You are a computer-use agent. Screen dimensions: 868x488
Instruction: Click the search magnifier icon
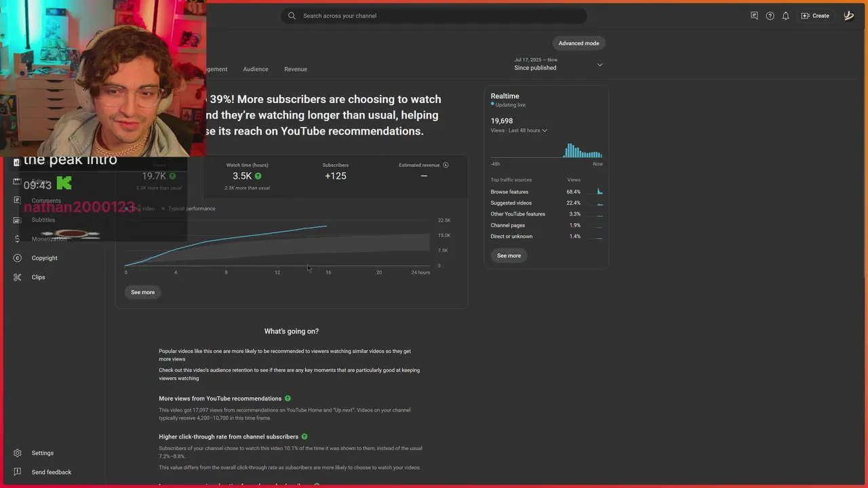(292, 16)
